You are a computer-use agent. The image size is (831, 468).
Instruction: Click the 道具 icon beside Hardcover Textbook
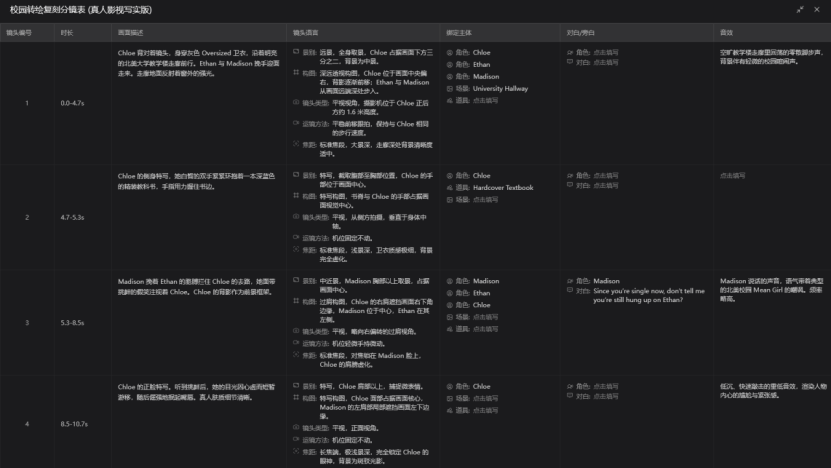coord(449,188)
